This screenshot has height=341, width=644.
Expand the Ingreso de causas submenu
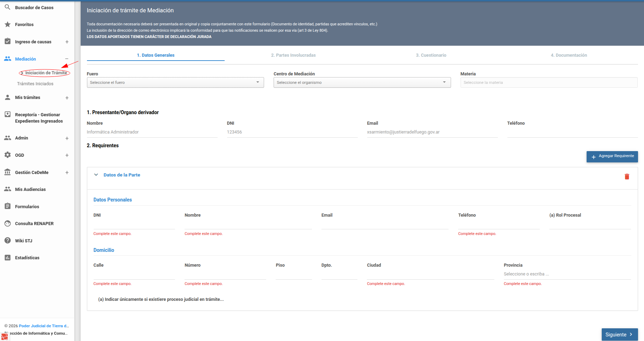(x=67, y=42)
